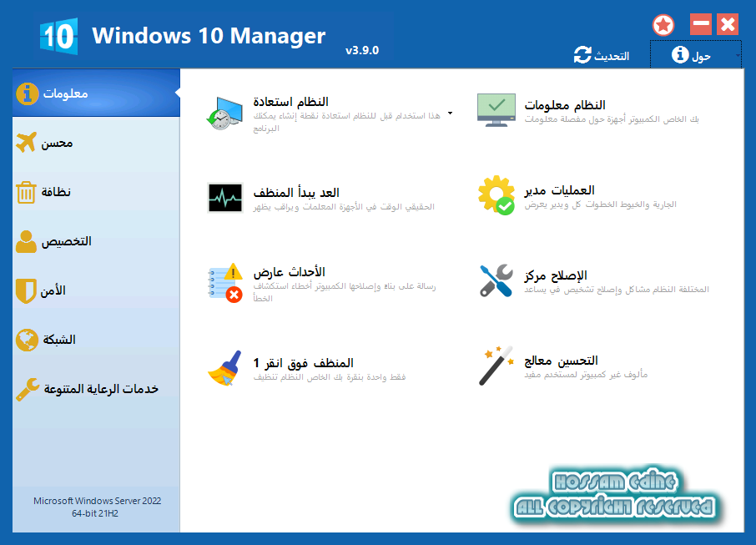Image resolution: width=756 pixels, height=545 pixels.
Task: Open the small dropdown arrow next to حول
Action: click(x=738, y=55)
